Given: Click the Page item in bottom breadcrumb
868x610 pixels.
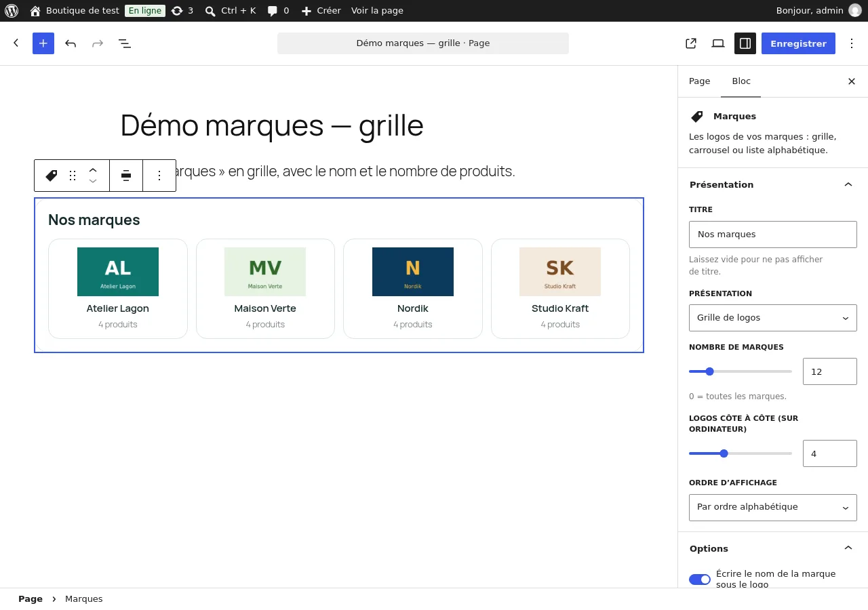Looking at the screenshot, I should point(31,599).
